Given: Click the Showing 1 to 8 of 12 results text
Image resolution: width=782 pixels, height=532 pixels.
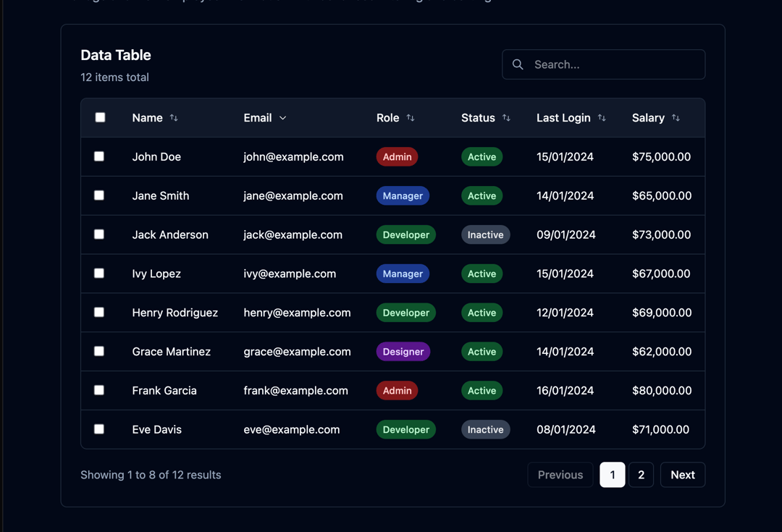Looking at the screenshot, I should click(151, 475).
